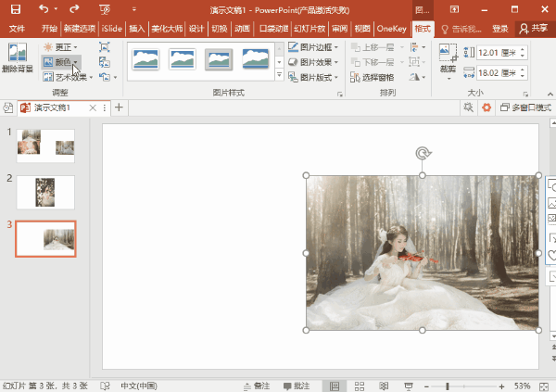Switch to the iSlide tab

click(112, 29)
